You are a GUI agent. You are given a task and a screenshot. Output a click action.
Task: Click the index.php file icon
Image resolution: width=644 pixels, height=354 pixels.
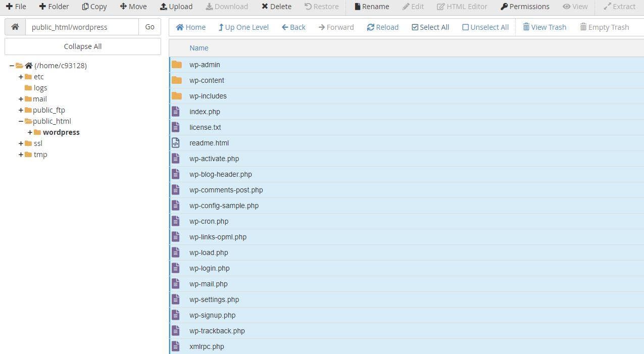[176, 112]
